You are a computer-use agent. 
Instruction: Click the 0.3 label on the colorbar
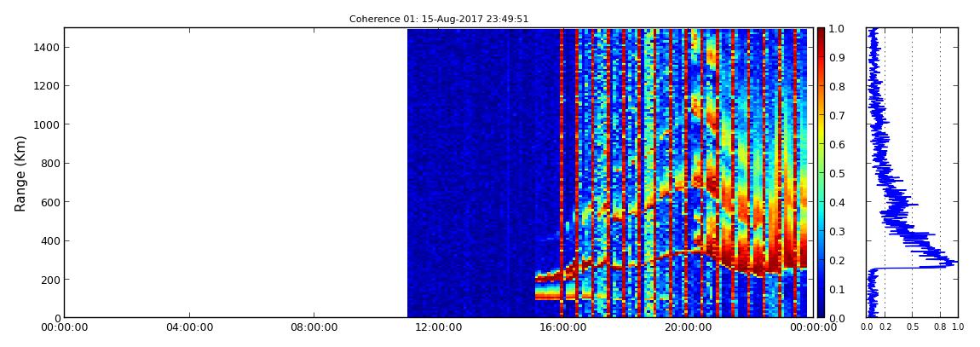835,231
